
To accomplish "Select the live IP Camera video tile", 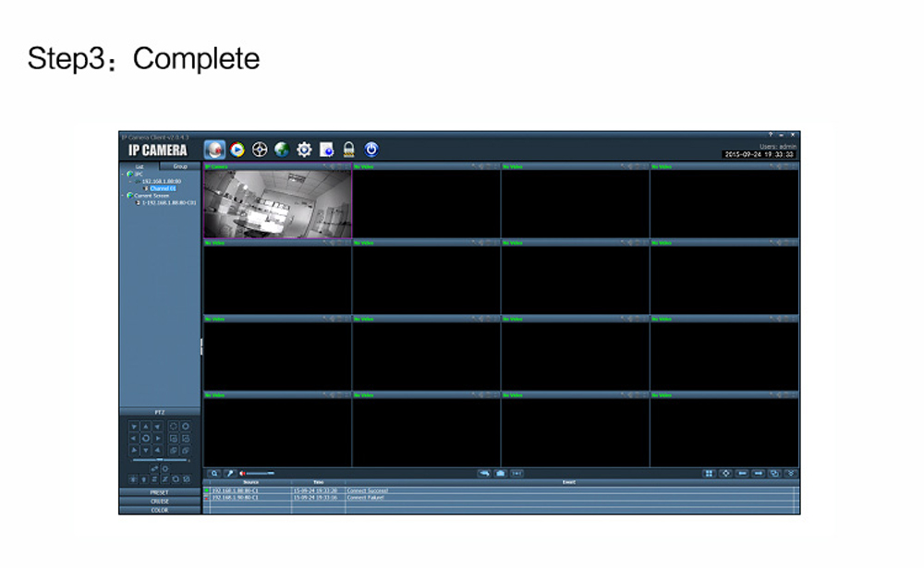I will pyautogui.click(x=277, y=203).
